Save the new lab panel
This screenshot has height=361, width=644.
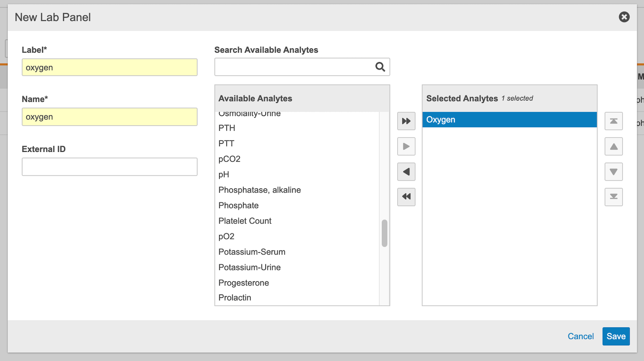coord(616,336)
